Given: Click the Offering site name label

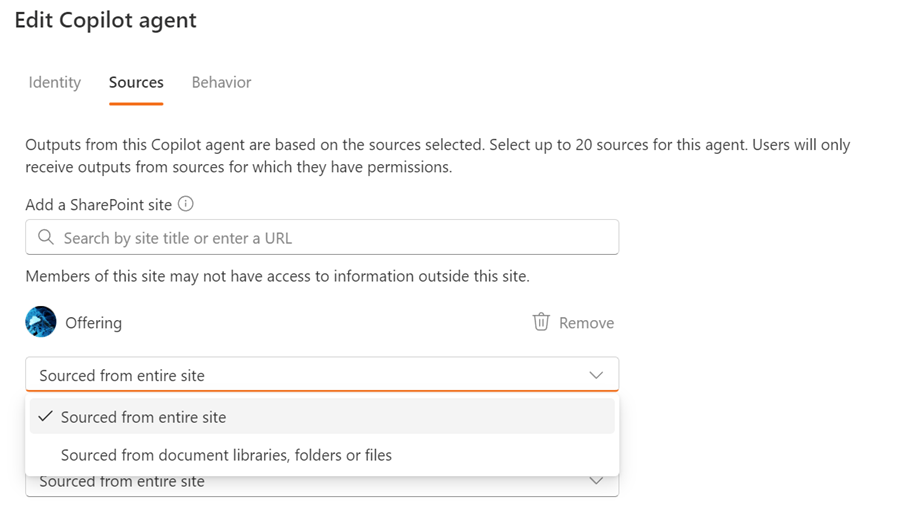Looking at the screenshot, I should click(93, 323).
